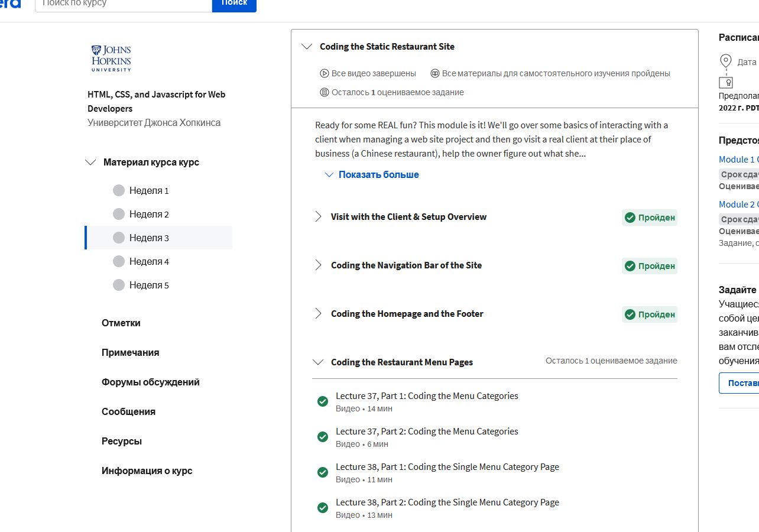Open Lecture 38, Part 1: Single Menu Category Page

(x=447, y=467)
